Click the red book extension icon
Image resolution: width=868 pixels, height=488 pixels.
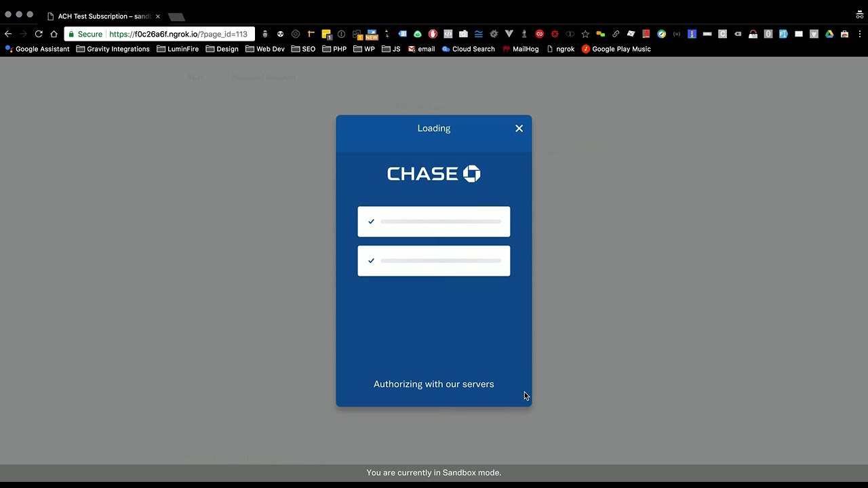646,34
